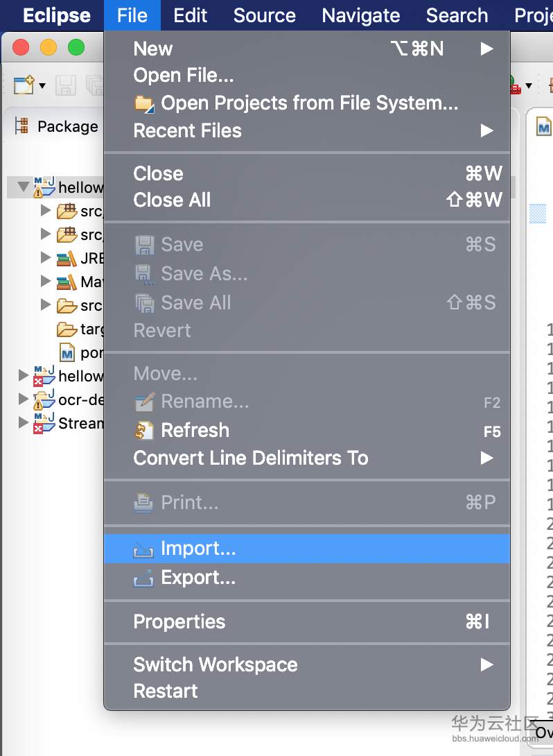Choose Properties in the File menu
This screenshot has width=553, height=756.
(179, 621)
